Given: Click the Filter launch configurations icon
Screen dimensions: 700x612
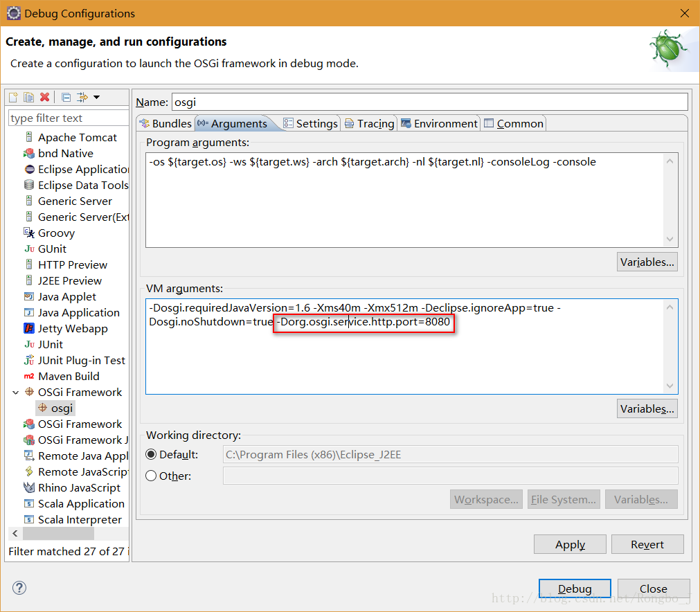Looking at the screenshot, I should coord(82,97).
